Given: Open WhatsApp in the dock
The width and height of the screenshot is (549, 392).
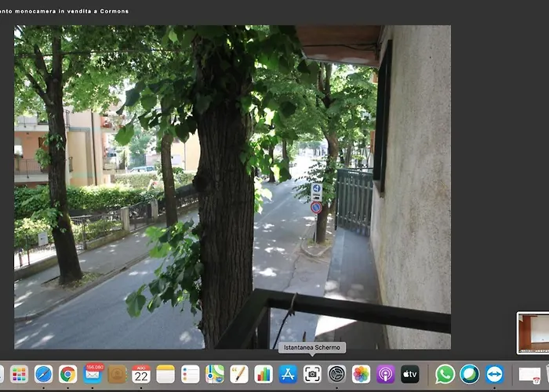Looking at the screenshot, I should coord(445,375).
